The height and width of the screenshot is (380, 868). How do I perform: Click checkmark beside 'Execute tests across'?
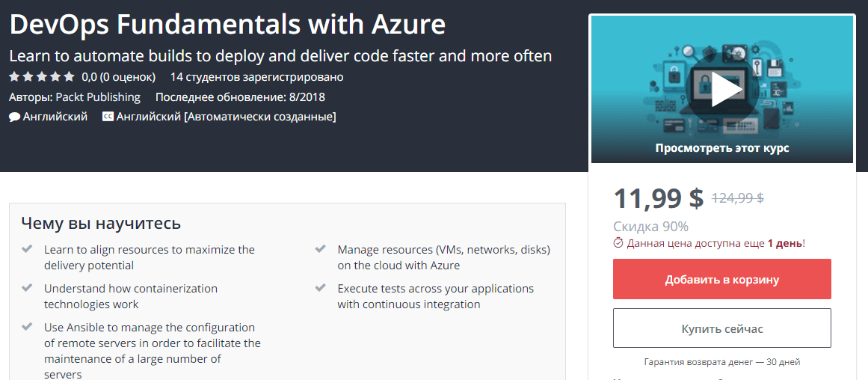click(x=320, y=288)
